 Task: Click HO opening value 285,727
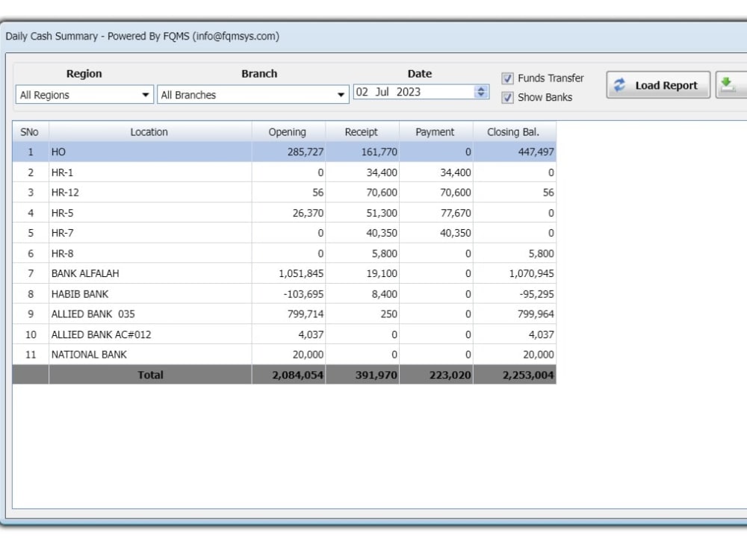[x=306, y=152]
